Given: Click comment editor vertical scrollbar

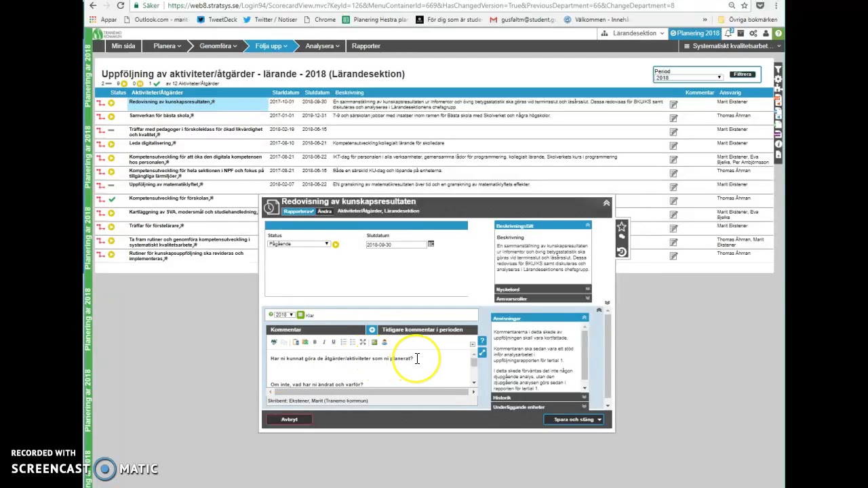Looking at the screenshot, I should (473, 369).
